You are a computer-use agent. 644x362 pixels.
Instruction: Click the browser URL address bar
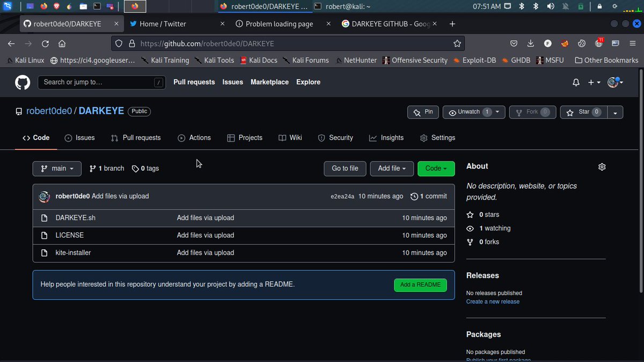point(288,43)
